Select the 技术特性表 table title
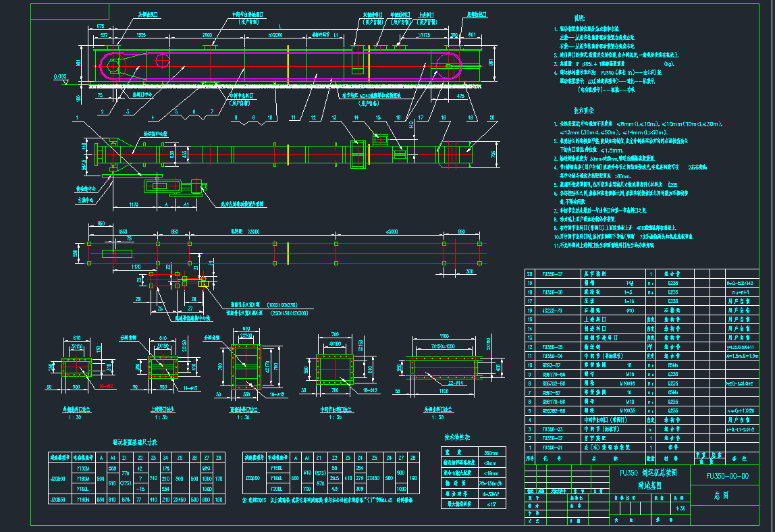775x532 pixels. 457,437
